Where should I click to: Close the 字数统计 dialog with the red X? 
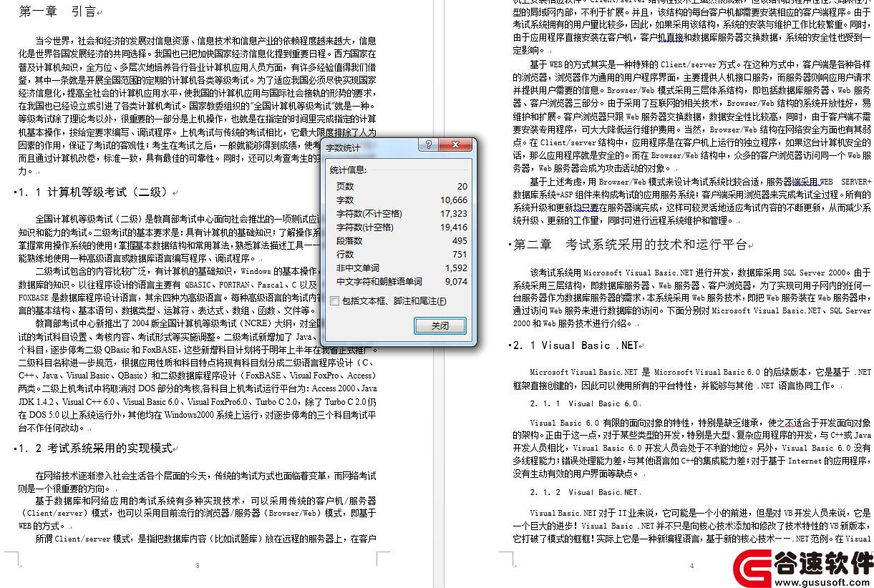tap(455, 146)
